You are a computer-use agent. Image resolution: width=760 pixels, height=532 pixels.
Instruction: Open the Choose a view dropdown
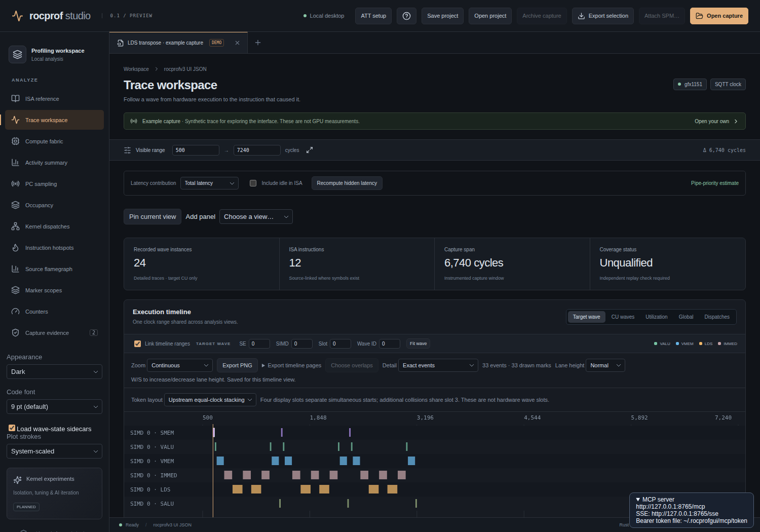click(256, 217)
